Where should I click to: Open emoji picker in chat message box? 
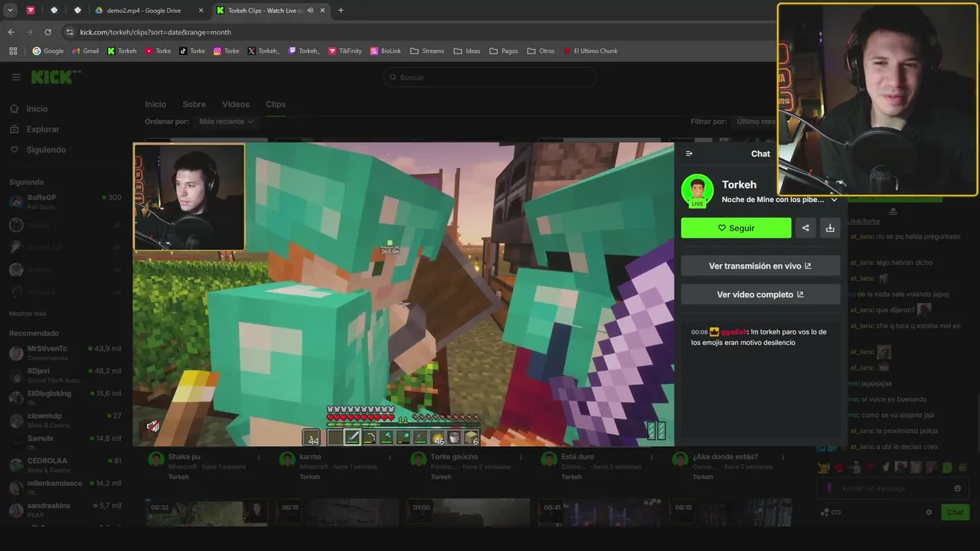click(x=957, y=488)
